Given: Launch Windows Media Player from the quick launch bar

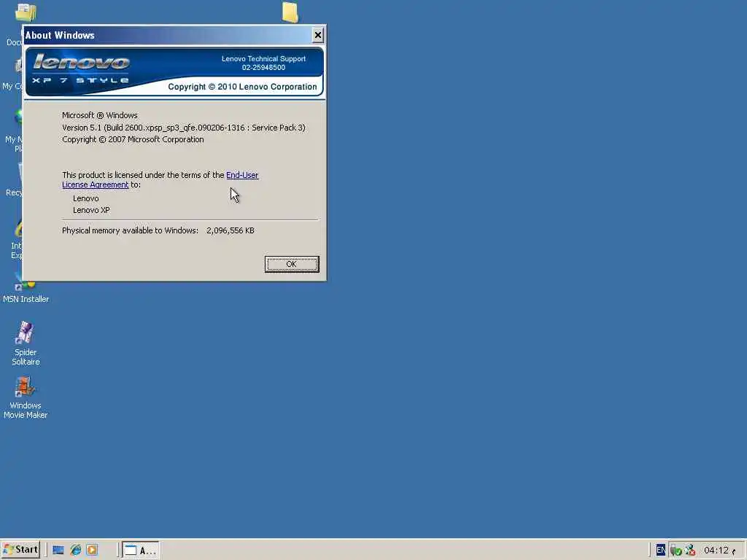Looking at the screenshot, I should point(92,550).
